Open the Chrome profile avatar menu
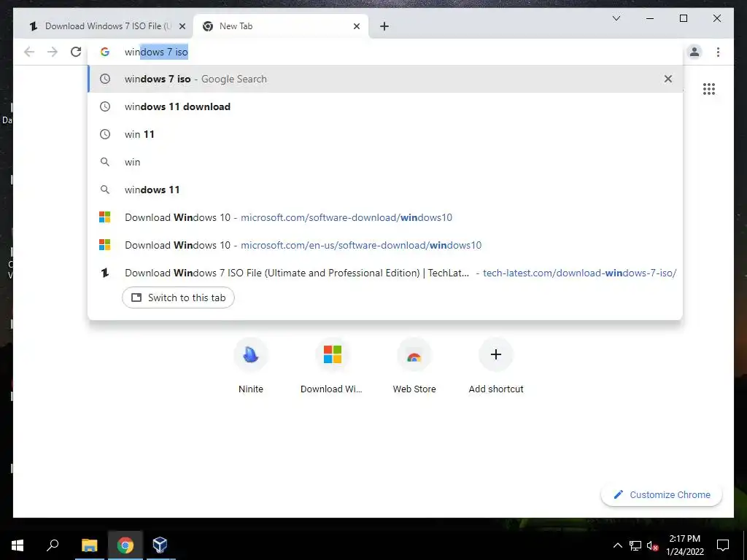Viewport: 747px width, 560px height. point(694,52)
